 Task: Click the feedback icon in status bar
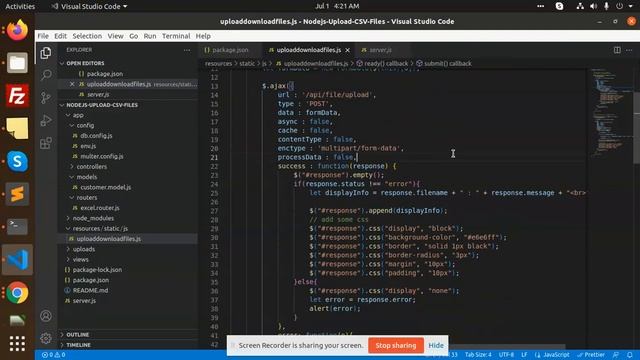(x=616, y=355)
